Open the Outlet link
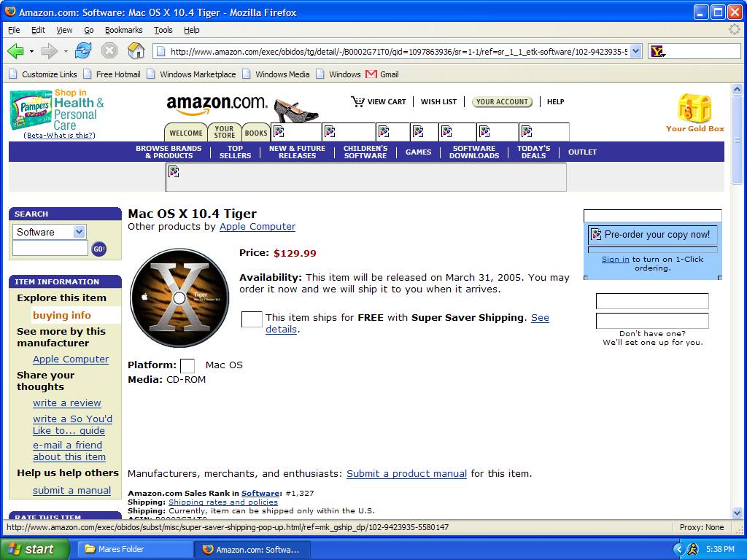This screenshot has width=747, height=560. (582, 152)
